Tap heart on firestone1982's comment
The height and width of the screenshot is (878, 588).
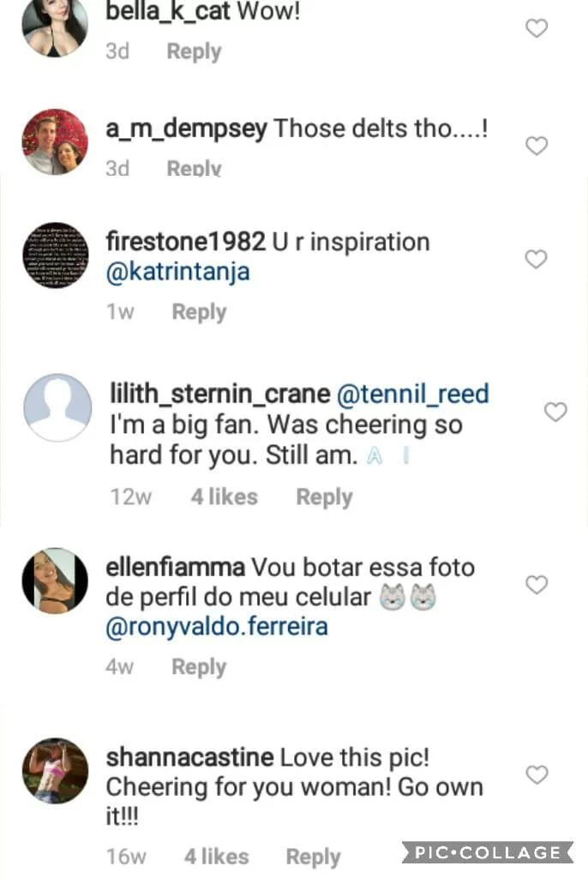coord(536,259)
